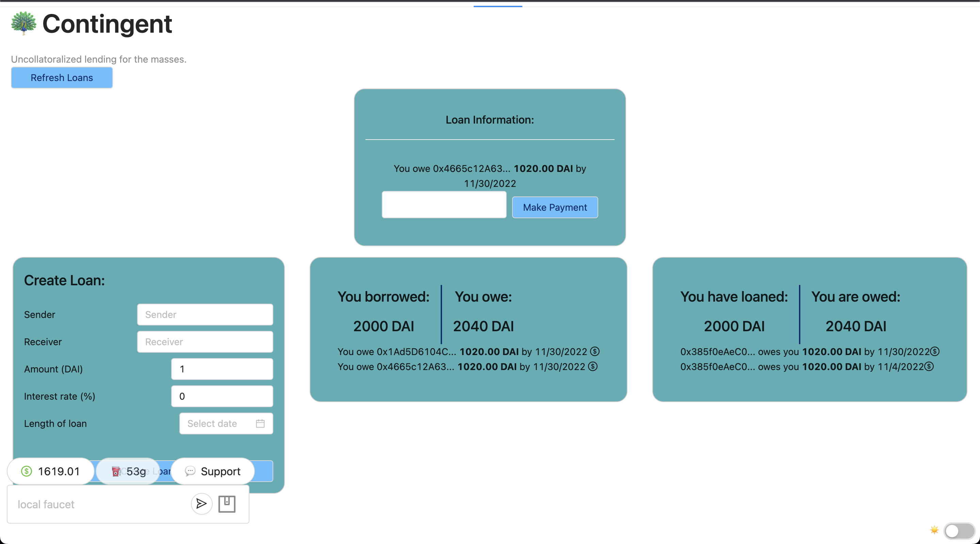Click the Contingent title heading
Image resolution: width=980 pixels, height=544 pixels.
point(107,24)
